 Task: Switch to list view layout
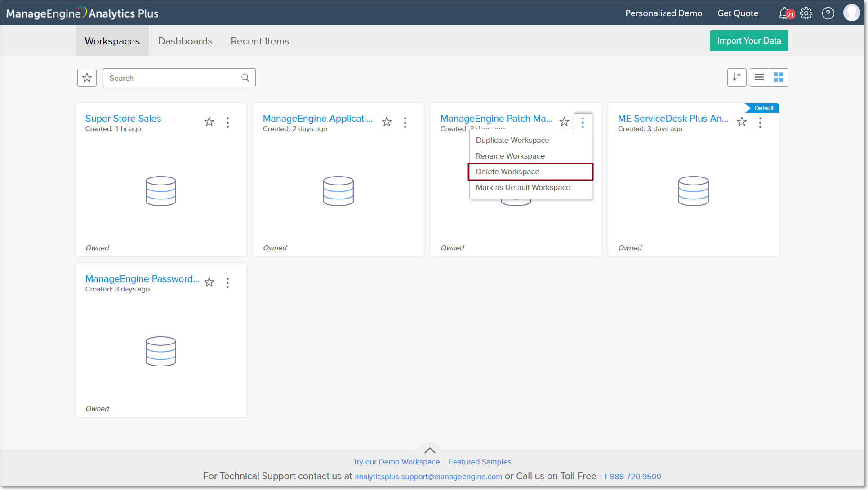coord(759,77)
